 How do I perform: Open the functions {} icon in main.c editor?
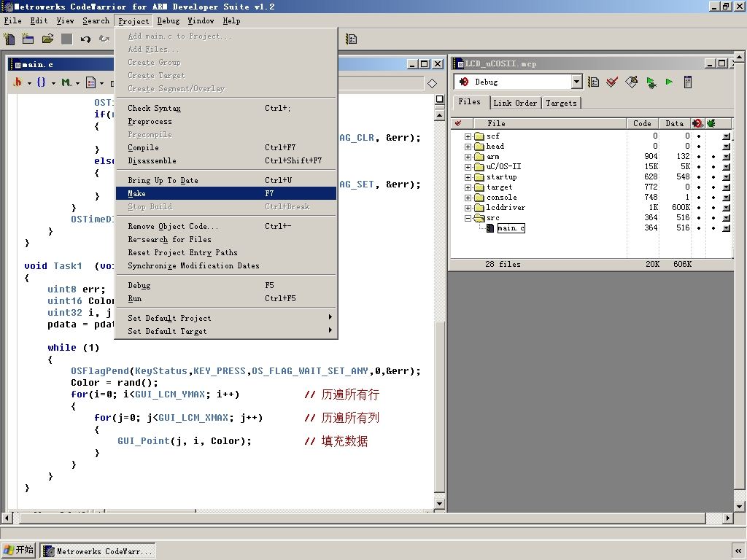click(x=42, y=82)
